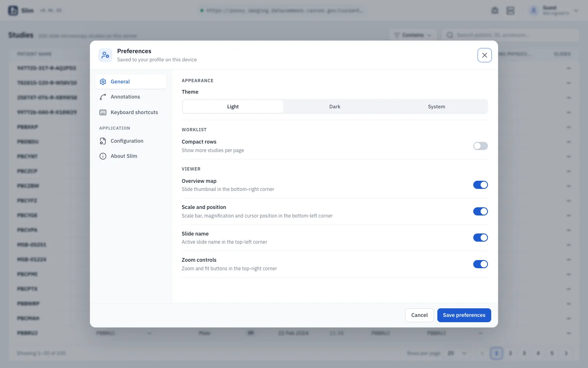
Task: Open the Guest user menu chevron
Action: pyautogui.click(x=576, y=11)
